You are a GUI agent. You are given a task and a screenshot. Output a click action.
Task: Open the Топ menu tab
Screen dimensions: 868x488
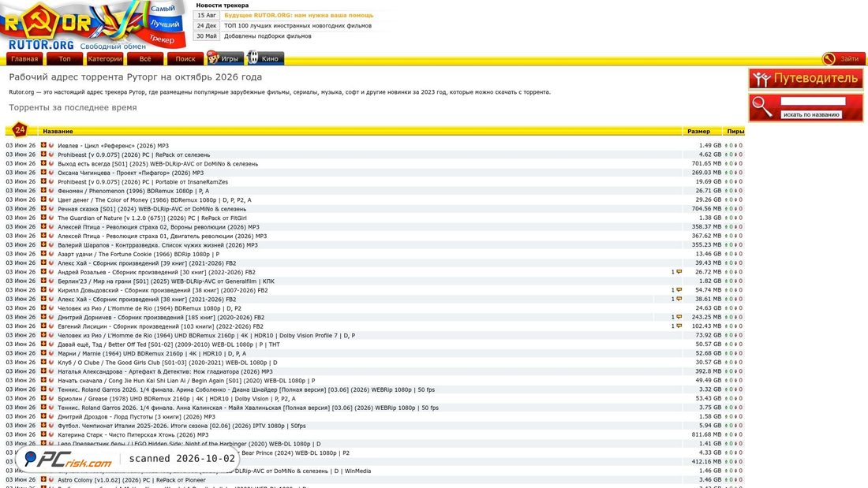[x=65, y=58]
